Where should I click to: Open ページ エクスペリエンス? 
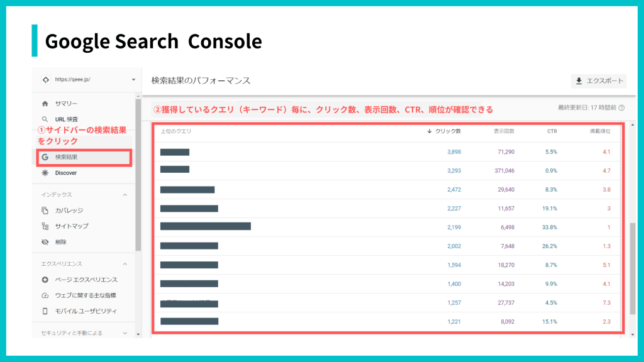click(x=86, y=280)
